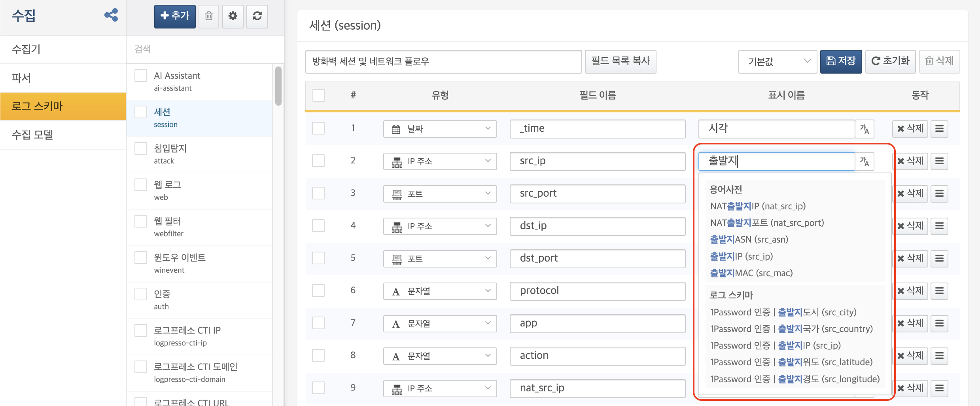Toggle the select-all checkbox in table header
This screenshot has height=406, width=980.
(319, 95)
